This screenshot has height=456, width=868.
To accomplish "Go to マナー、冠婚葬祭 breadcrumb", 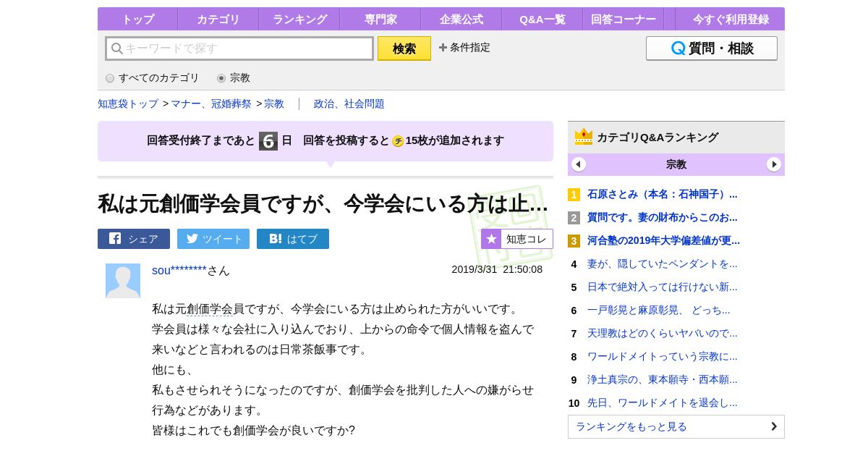I will tap(211, 104).
